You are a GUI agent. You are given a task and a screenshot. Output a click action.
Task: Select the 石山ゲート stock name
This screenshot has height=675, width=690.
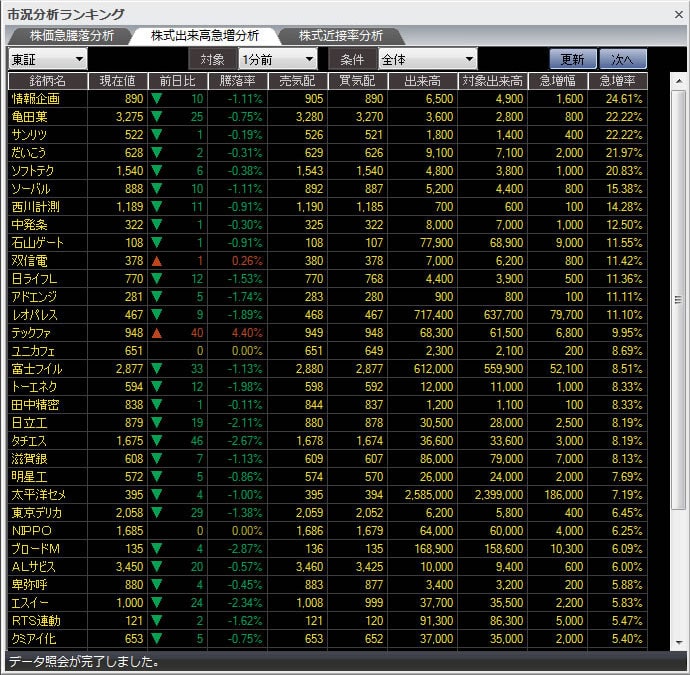(x=37, y=243)
